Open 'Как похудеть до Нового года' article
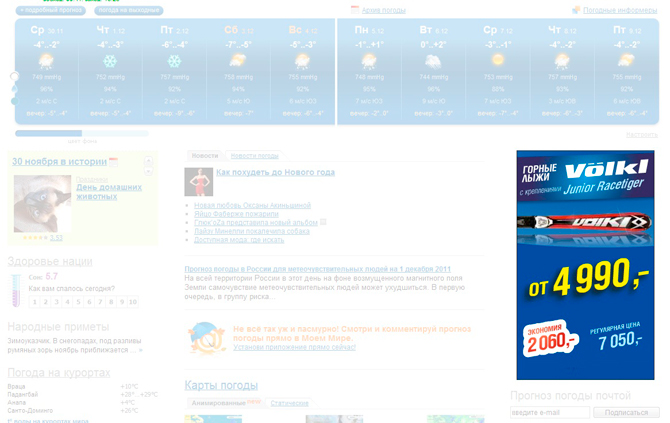The width and height of the screenshot is (670, 423). (x=275, y=173)
